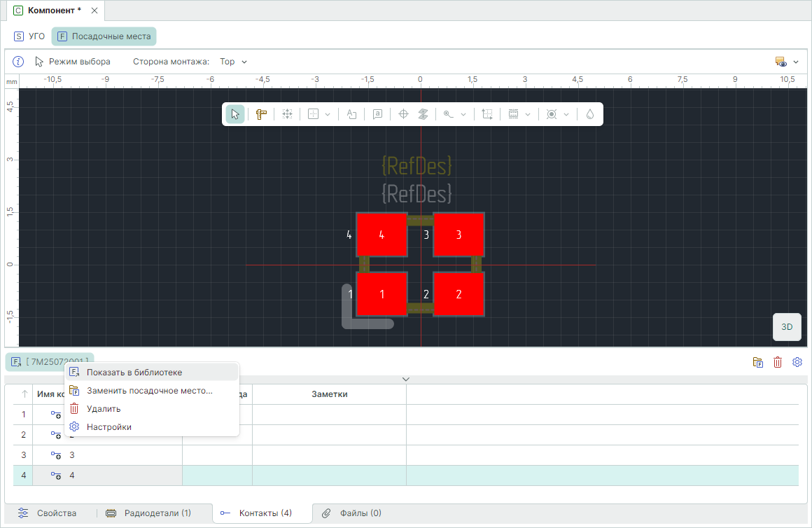Click the red trash icon above contacts table
The width and height of the screenshot is (812, 528).
778,362
